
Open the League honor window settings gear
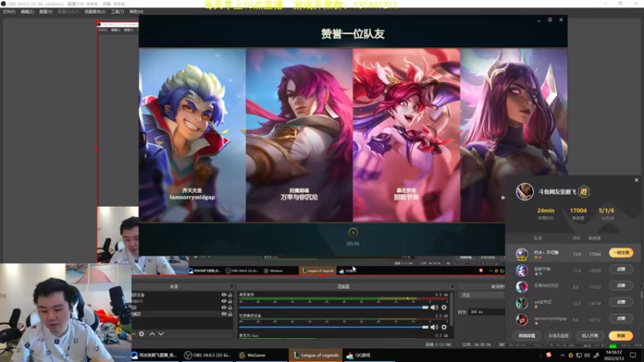pos(550,19)
